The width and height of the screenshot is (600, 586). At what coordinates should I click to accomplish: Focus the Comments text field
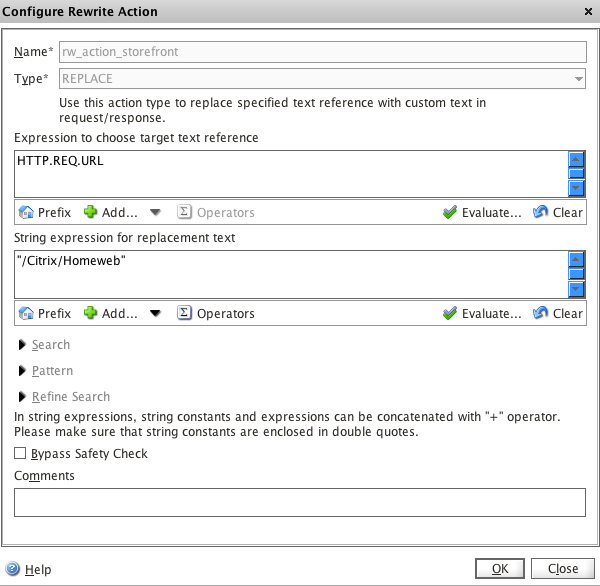[300, 502]
